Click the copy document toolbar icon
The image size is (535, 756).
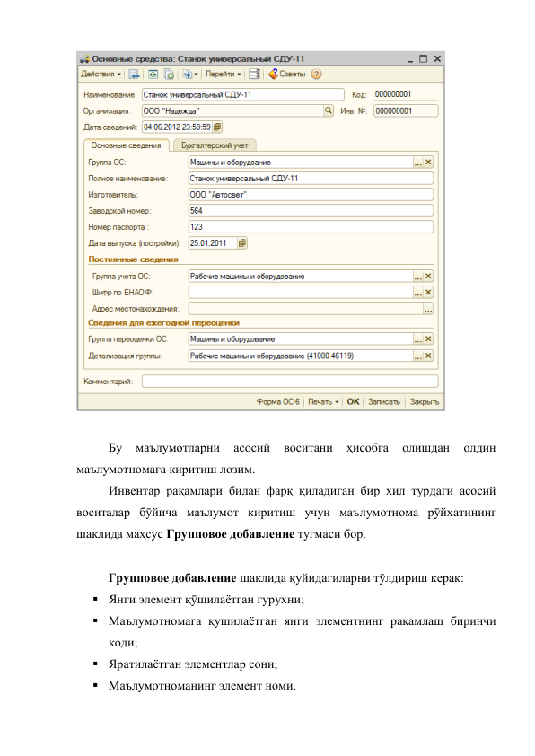click(x=169, y=75)
